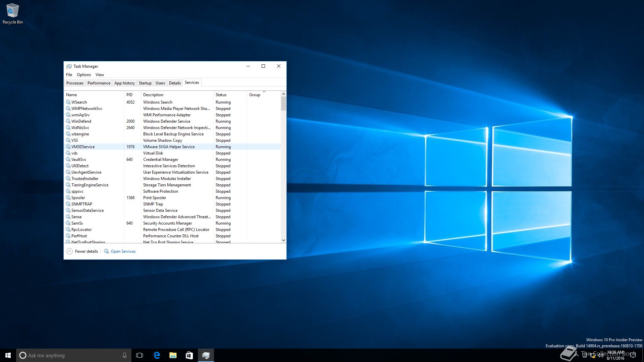The image size is (644, 362).
Task: Open the Windows Start menu
Action: point(8,355)
